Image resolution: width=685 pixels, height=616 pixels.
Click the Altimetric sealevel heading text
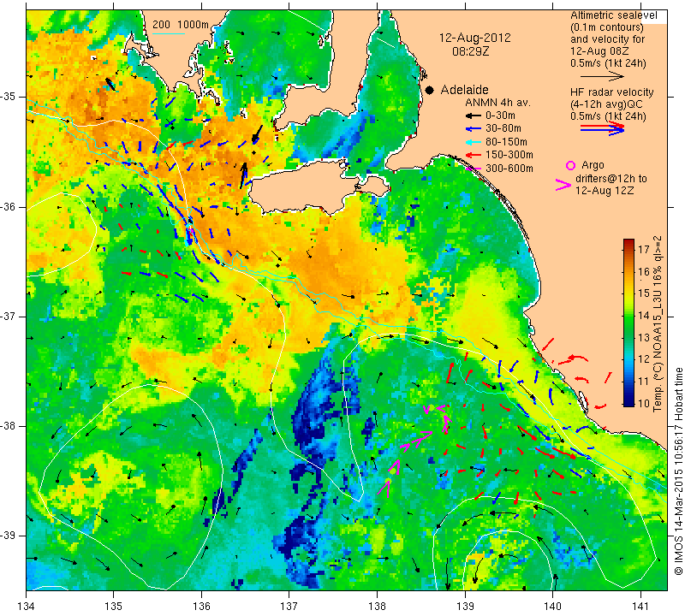pos(613,15)
